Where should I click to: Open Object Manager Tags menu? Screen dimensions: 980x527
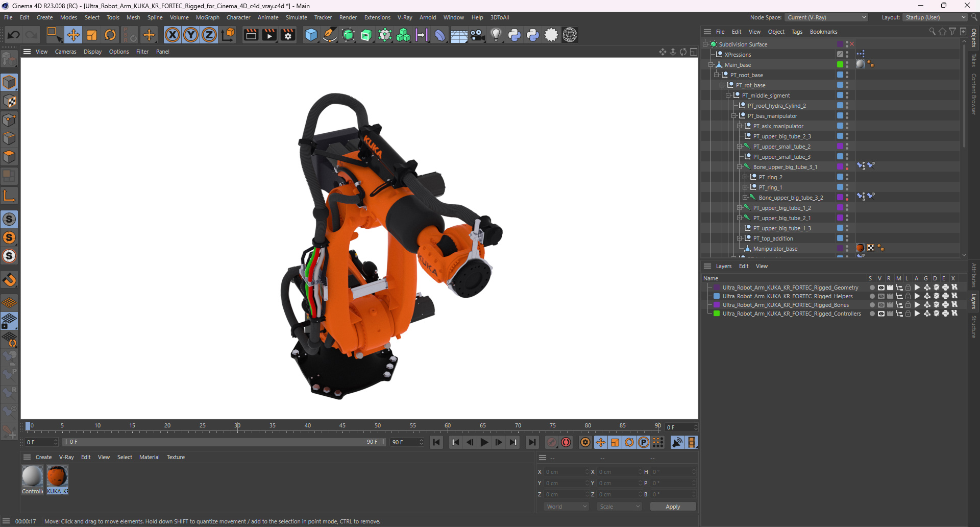(x=797, y=32)
